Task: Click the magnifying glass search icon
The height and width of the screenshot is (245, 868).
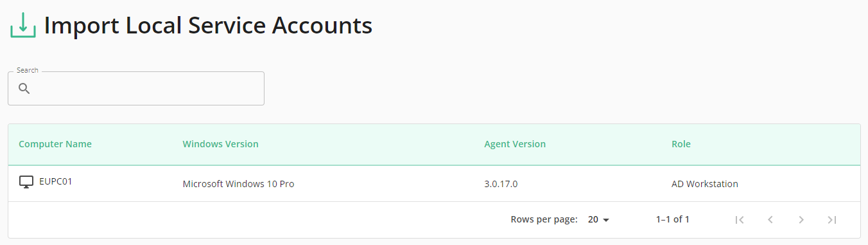Action: tap(24, 89)
